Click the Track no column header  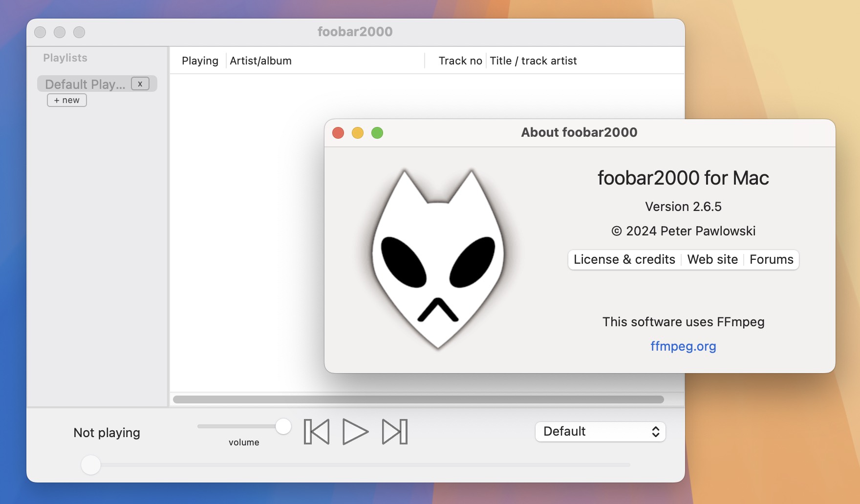pyautogui.click(x=460, y=61)
